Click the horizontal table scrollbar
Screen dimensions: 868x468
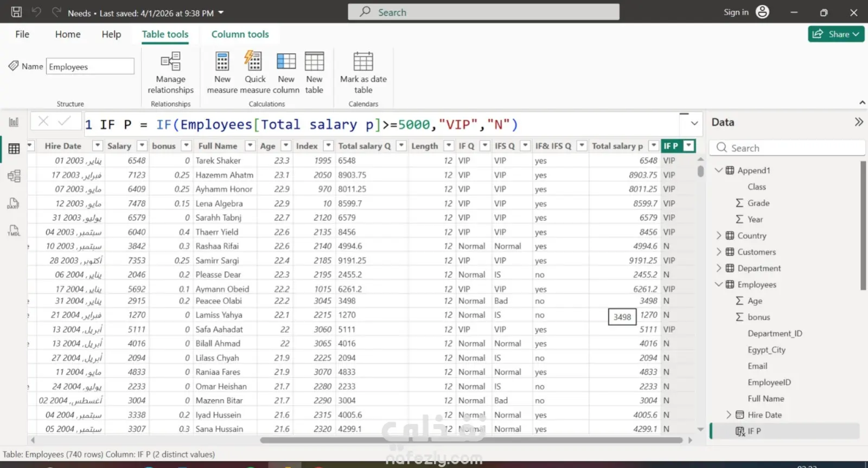pyautogui.click(x=471, y=440)
